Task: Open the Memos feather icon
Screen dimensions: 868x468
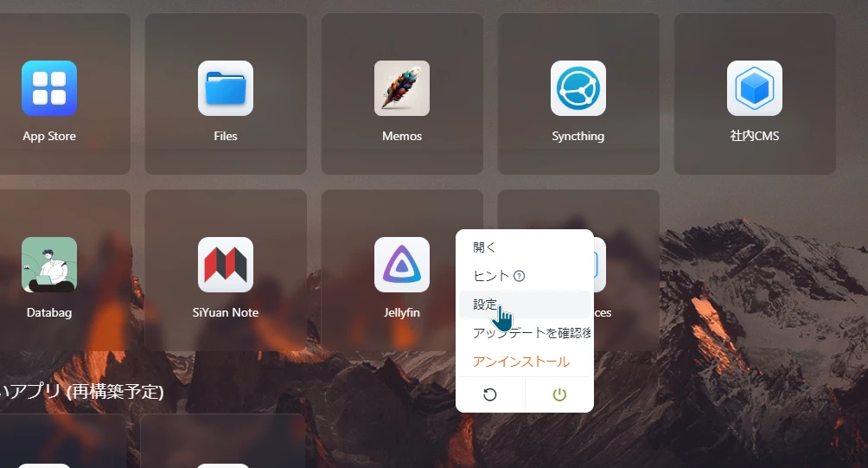Action: [402, 88]
